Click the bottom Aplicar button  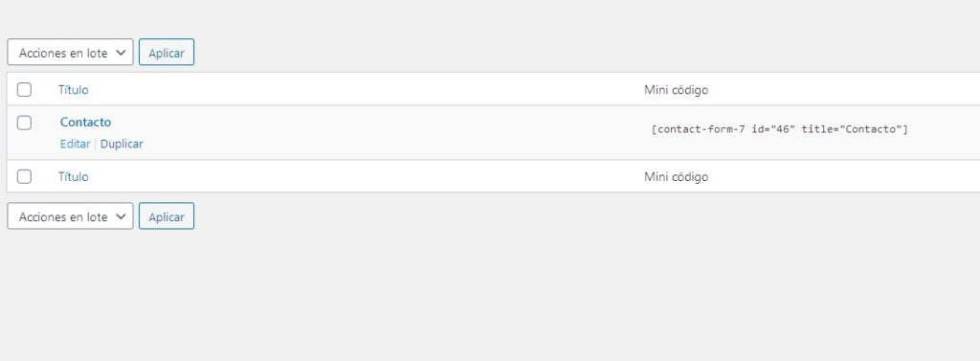coord(167,216)
